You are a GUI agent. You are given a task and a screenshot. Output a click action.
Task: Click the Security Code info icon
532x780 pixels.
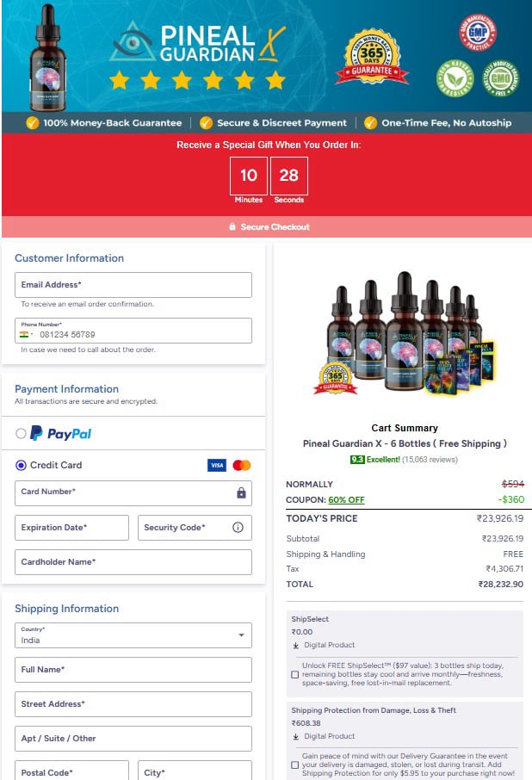pyautogui.click(x=238, y=527)
